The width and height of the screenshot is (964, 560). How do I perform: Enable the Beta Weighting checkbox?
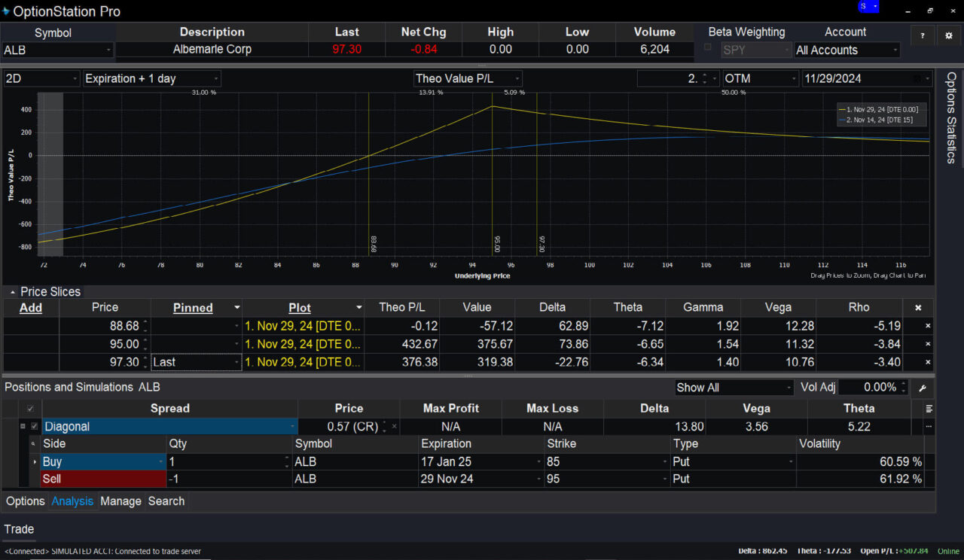[706, 47]
